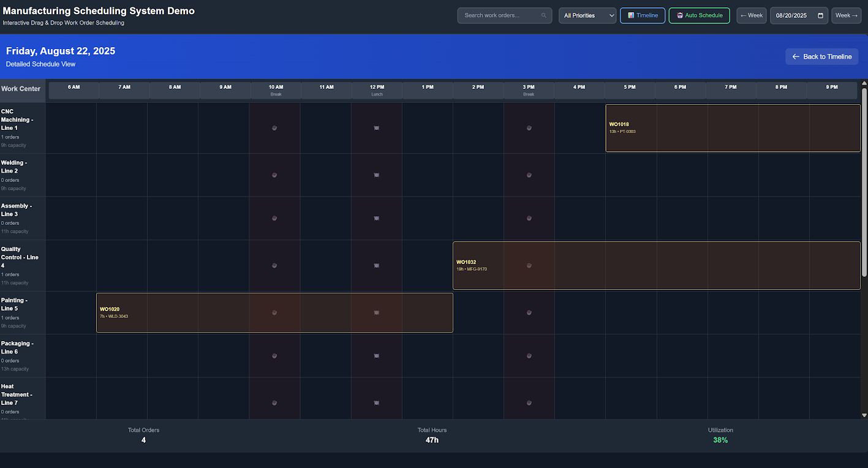868x468 pixels.
Task: Open the calendar icon on the date field
Action: click(x=819, y=15)
